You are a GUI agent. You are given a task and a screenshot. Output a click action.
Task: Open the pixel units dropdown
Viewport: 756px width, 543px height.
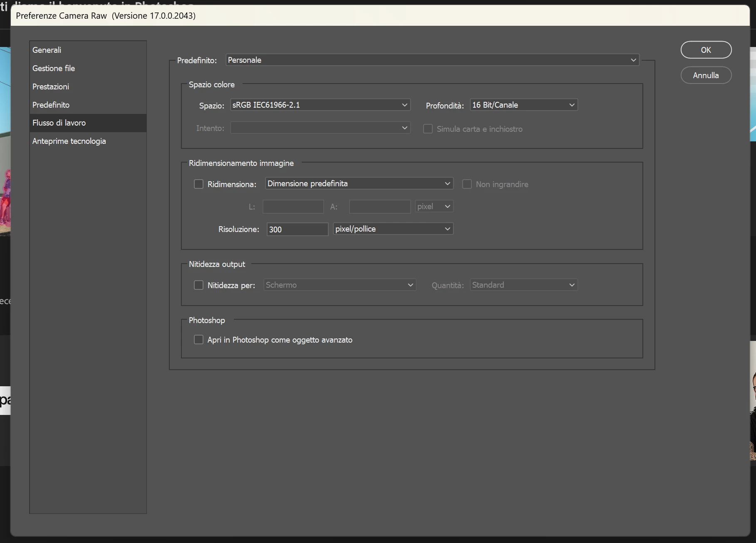(x=434, y=206)
